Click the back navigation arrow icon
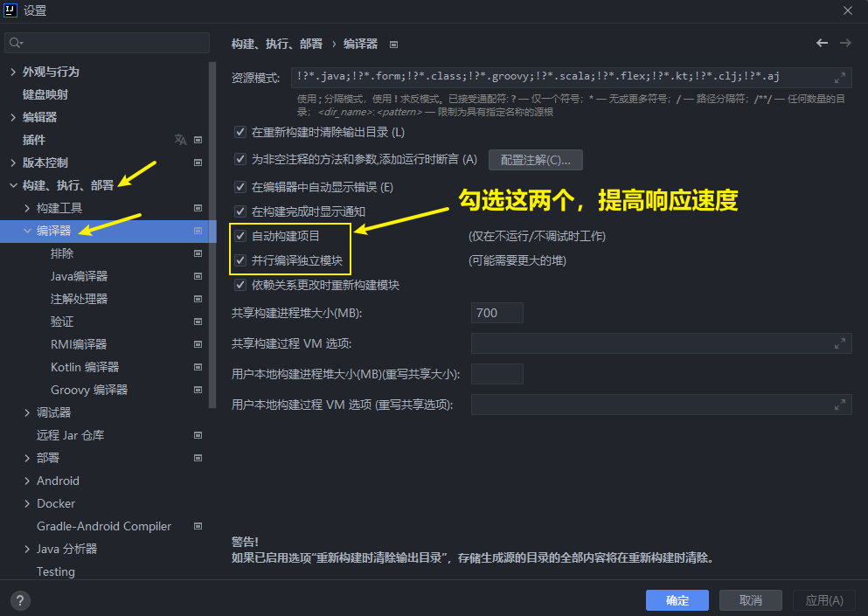868x616 pixels. click(822, 43)
